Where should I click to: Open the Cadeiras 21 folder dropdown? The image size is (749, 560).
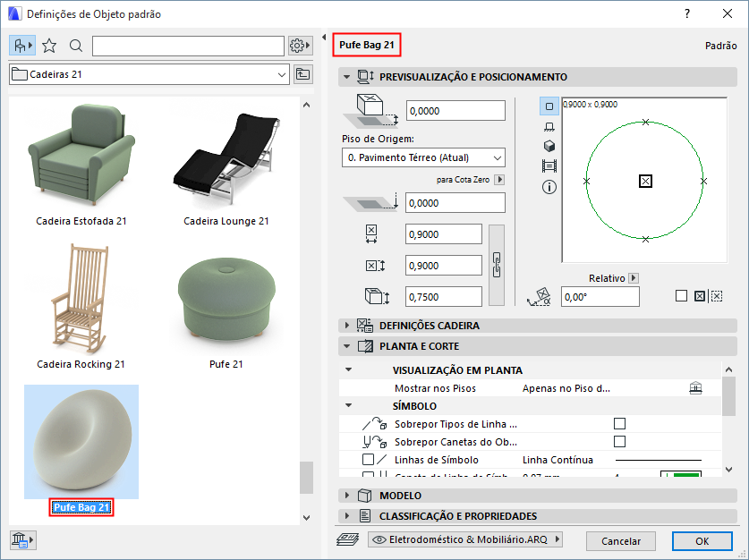[x=283, y=74]
